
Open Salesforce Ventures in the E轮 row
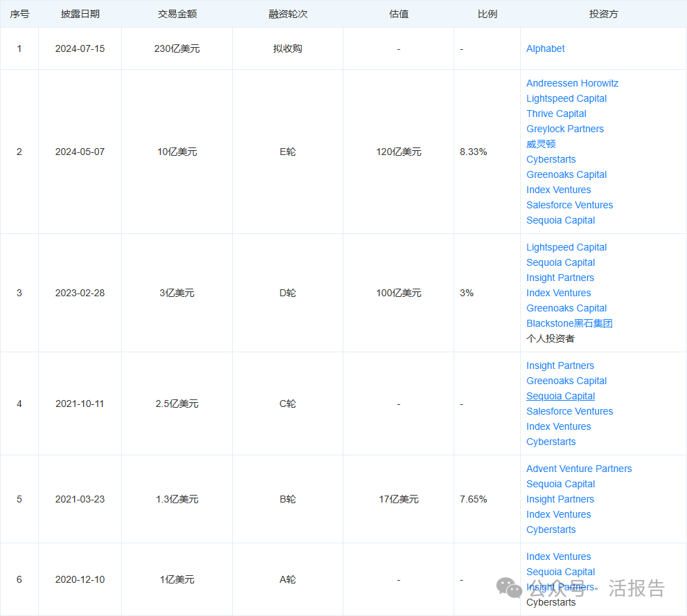[x=569, y=205]
